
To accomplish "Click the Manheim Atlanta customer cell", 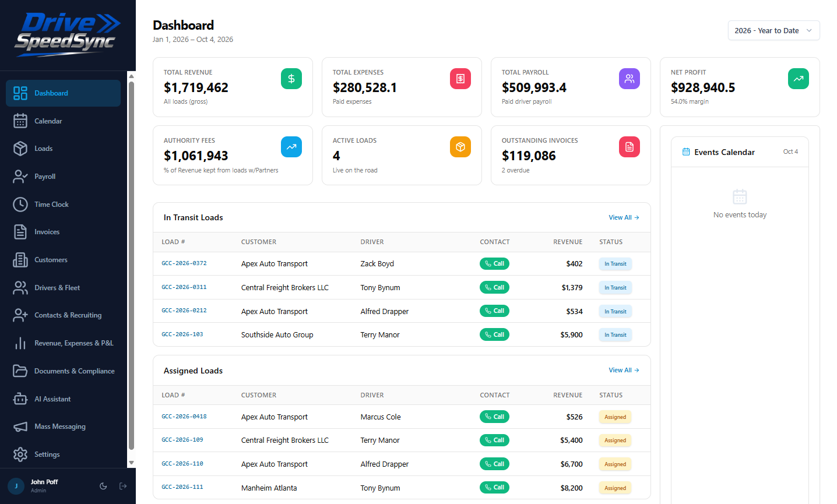I will click(269, 488).
